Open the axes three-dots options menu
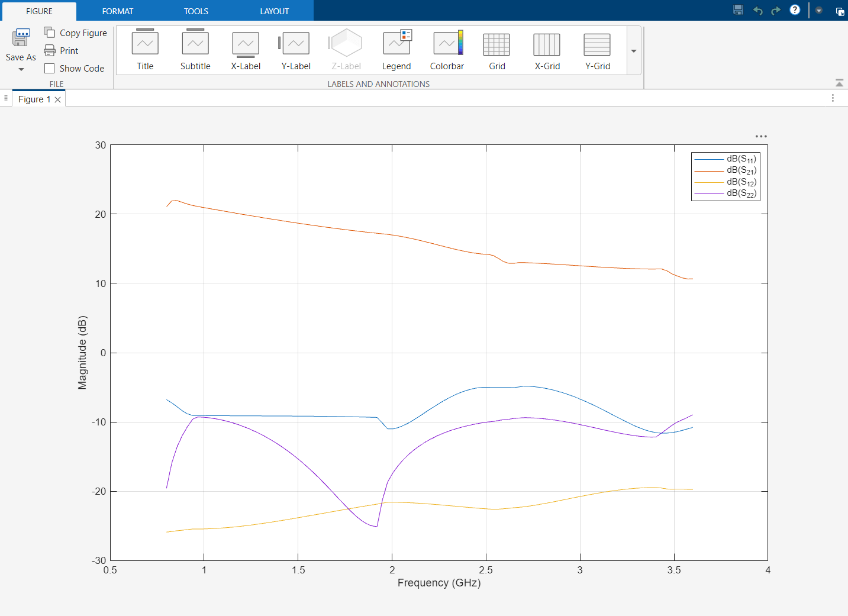 point(761,137)
